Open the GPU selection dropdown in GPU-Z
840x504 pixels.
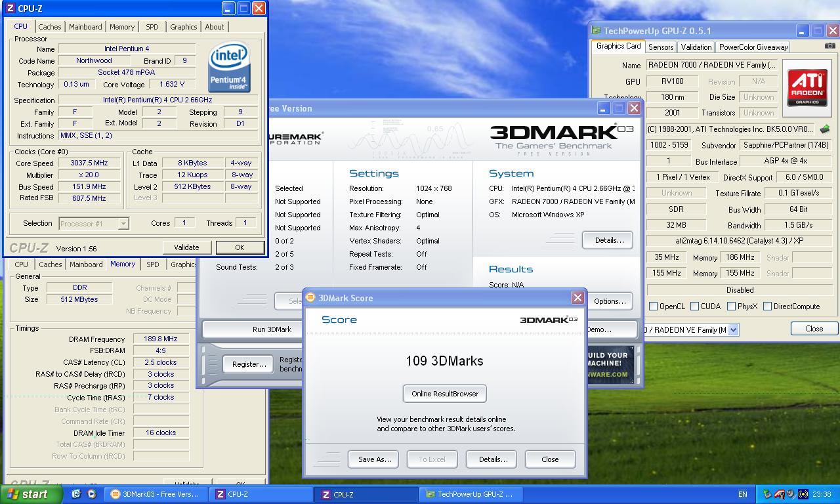733,330
